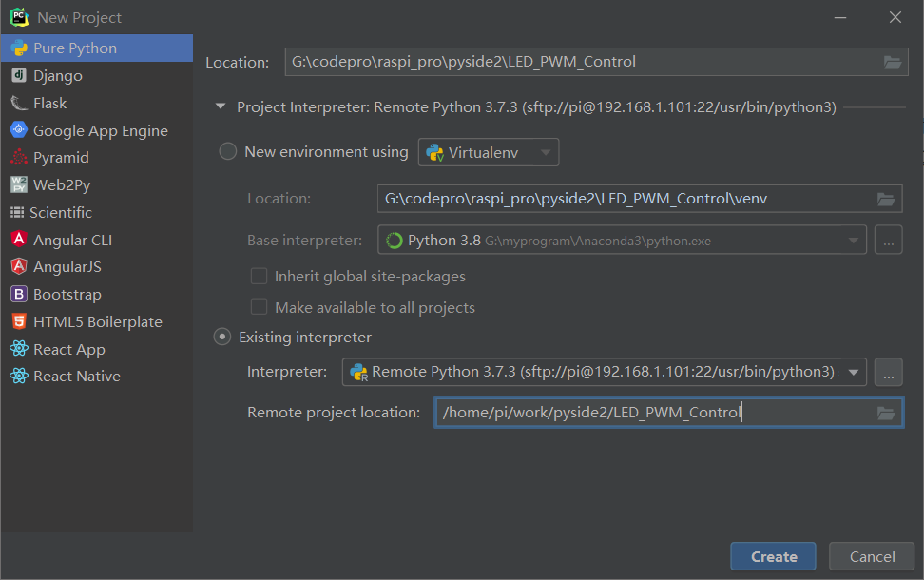924x580 pixels.
Task: Click the AngularJS shield icon
Action: pos(19,266)
